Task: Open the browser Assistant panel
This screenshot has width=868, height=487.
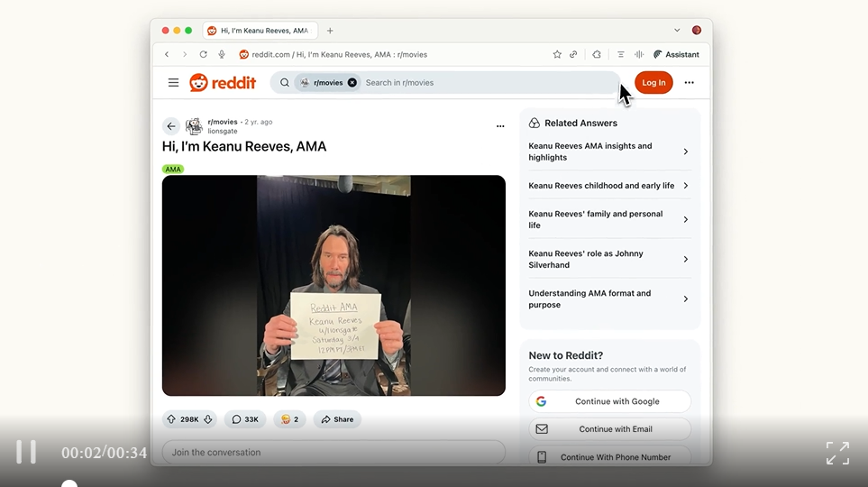Action: point(676,54)
